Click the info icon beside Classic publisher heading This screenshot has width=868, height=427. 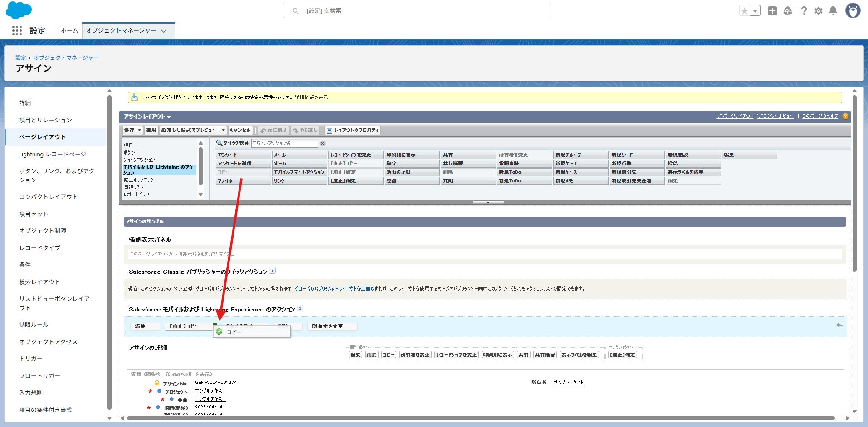(x=272, y=271)
